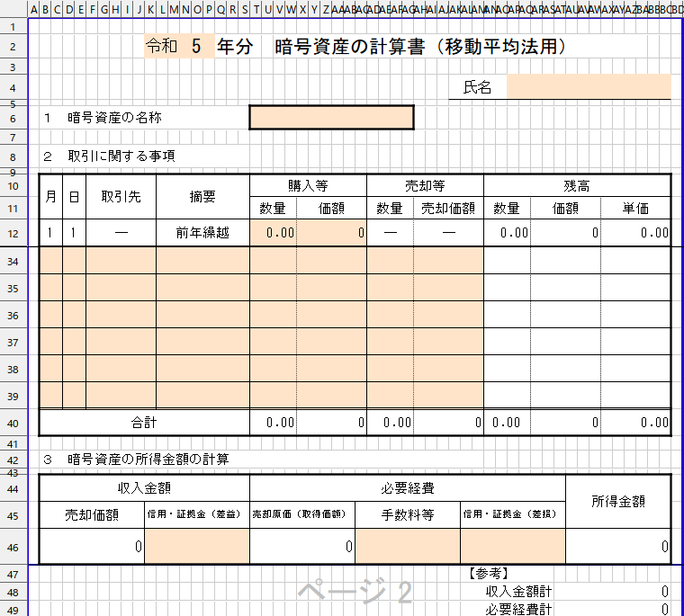
Task: Select row header 34
Action: click(x=13, y=261)
